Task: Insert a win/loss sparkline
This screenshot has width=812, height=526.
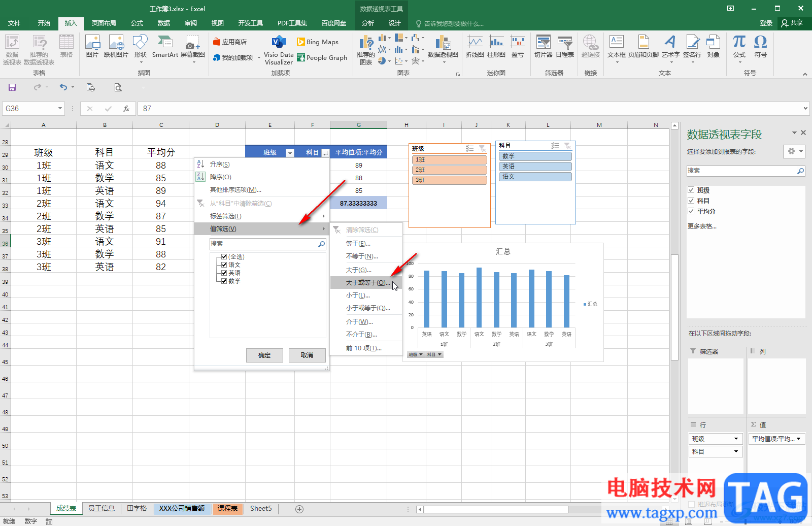Action: click(x=518, y=47)
